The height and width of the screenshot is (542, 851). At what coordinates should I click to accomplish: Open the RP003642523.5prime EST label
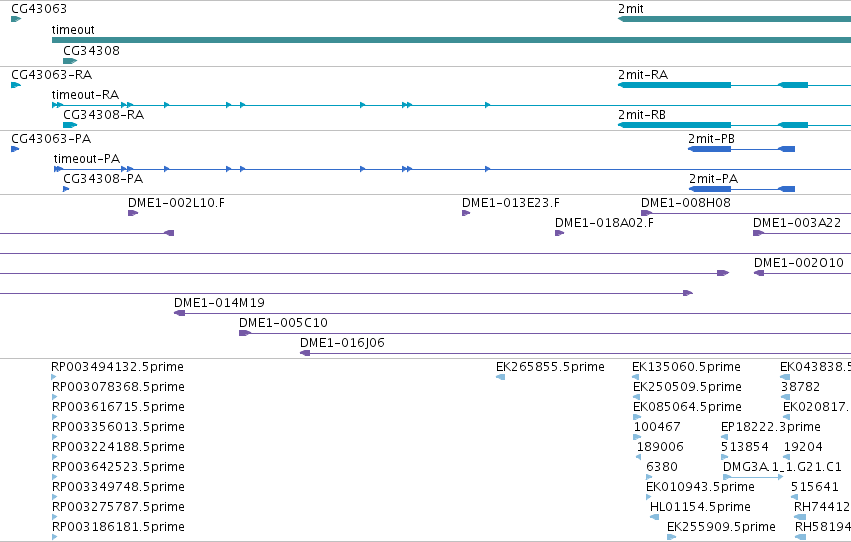118,467
